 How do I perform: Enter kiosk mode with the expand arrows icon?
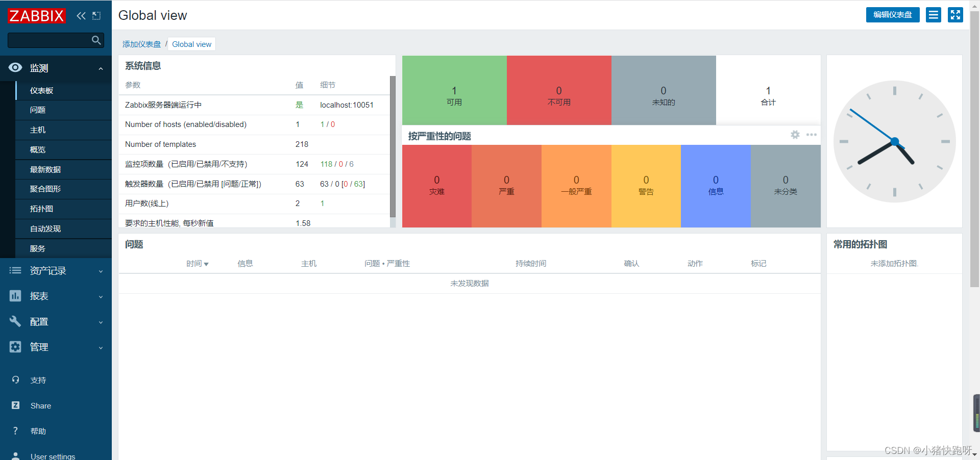[x=954, y=15]
